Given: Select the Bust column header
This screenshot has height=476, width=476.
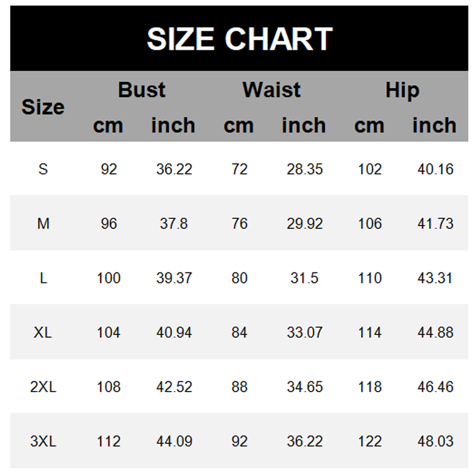Looking at the screenshot, I should 142,90.
